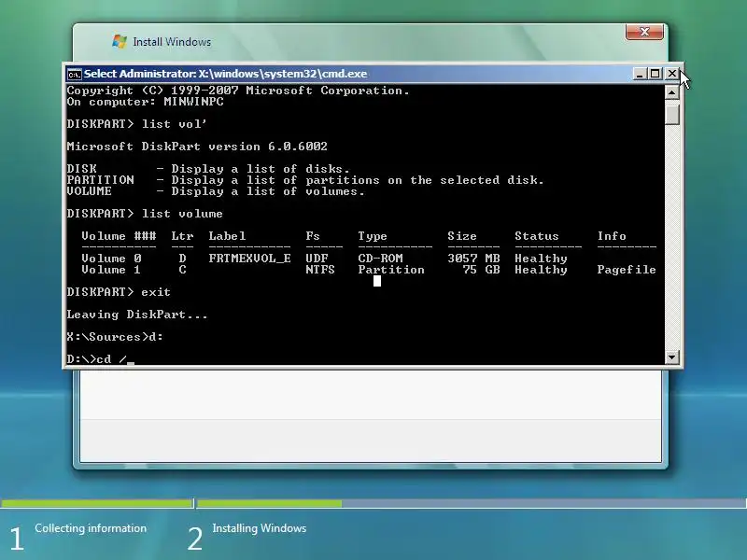The width and height of the screenshot is (747, 560).
Task: Click 'Volume 1' in the volume list
Action: 111,270
